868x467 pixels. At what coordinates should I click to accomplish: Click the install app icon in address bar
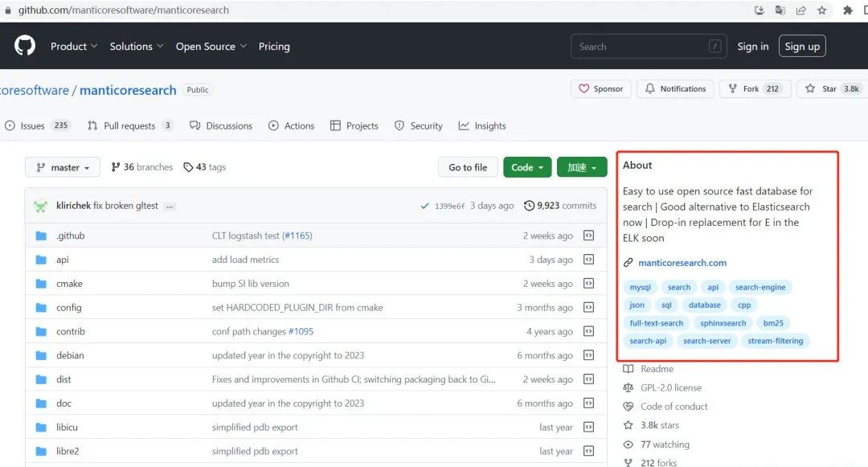click(x=759, y=10)
